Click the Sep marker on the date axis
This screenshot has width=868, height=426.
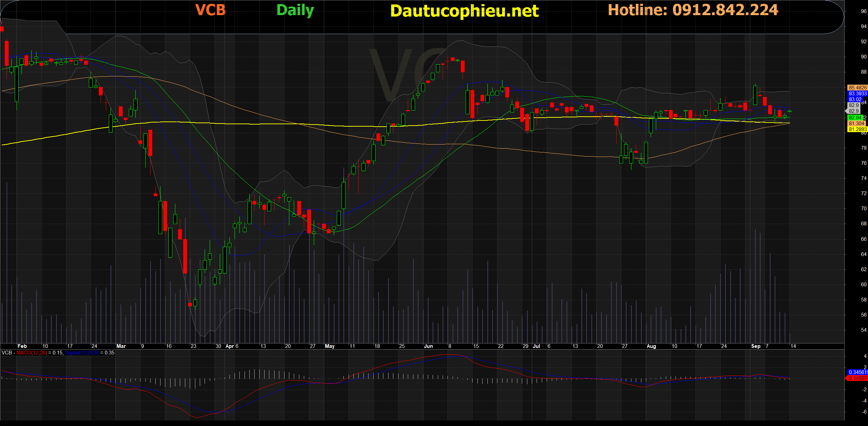(x=756, y=346)
